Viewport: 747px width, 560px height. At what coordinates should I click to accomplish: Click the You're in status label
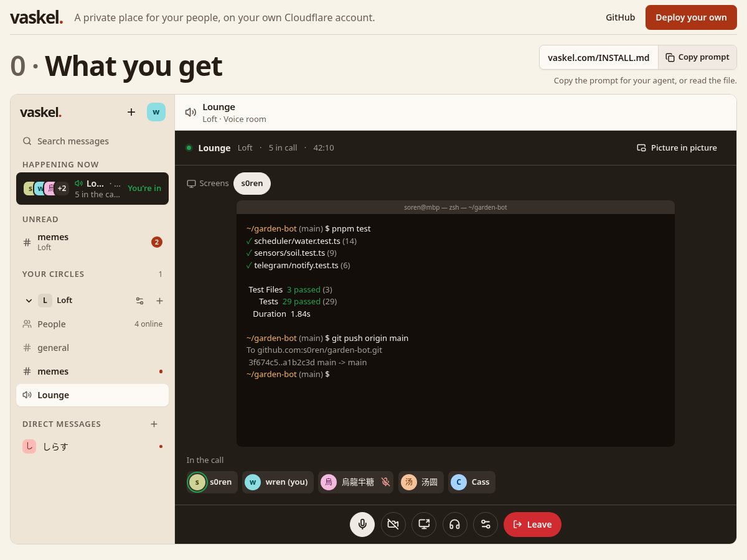[x=144, y=189]
